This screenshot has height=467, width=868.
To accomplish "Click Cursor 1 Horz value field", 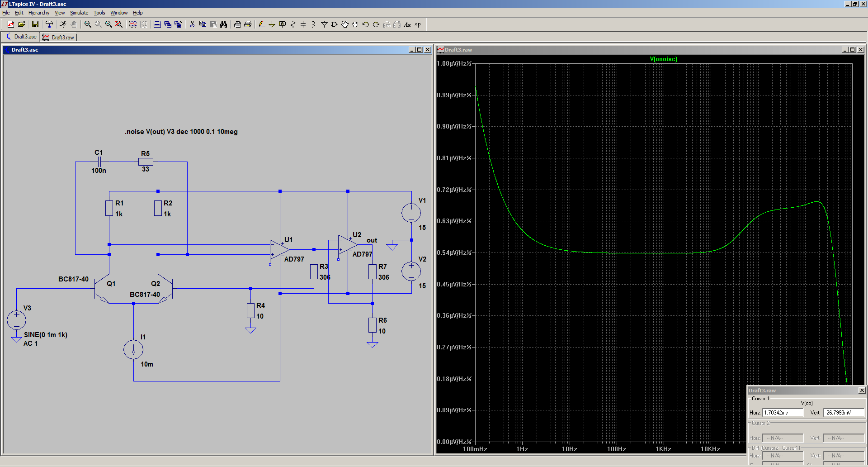I will [783, 413].
